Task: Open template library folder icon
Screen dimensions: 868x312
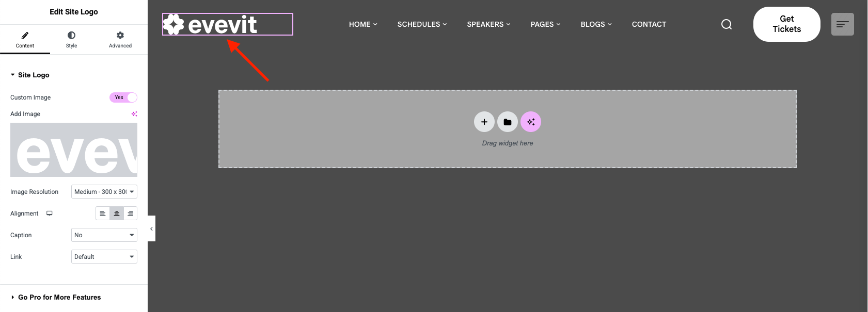Action: 507,122
